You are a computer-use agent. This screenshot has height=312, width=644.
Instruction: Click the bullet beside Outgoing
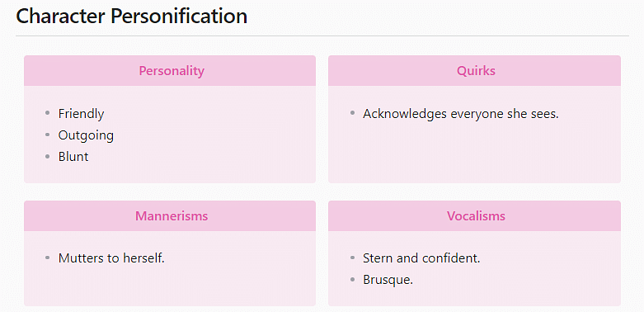click(47, 135)
